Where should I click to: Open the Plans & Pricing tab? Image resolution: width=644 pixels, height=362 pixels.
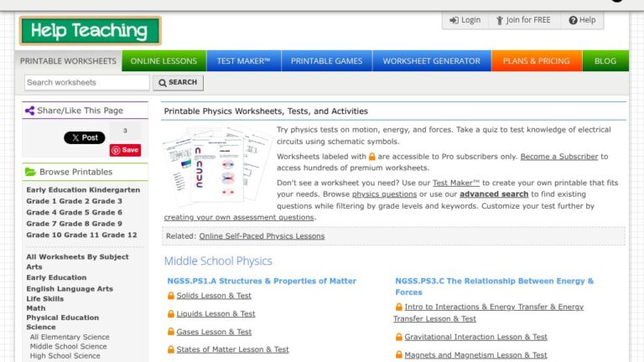(x=537, y=60)
